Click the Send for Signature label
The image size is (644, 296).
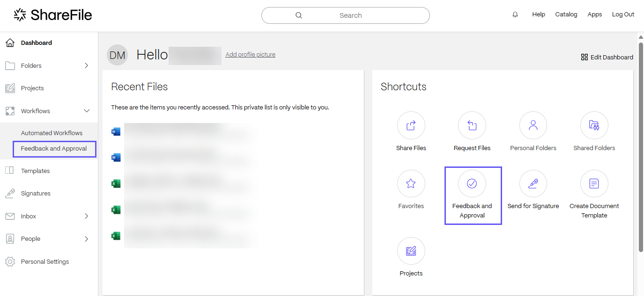533,206
